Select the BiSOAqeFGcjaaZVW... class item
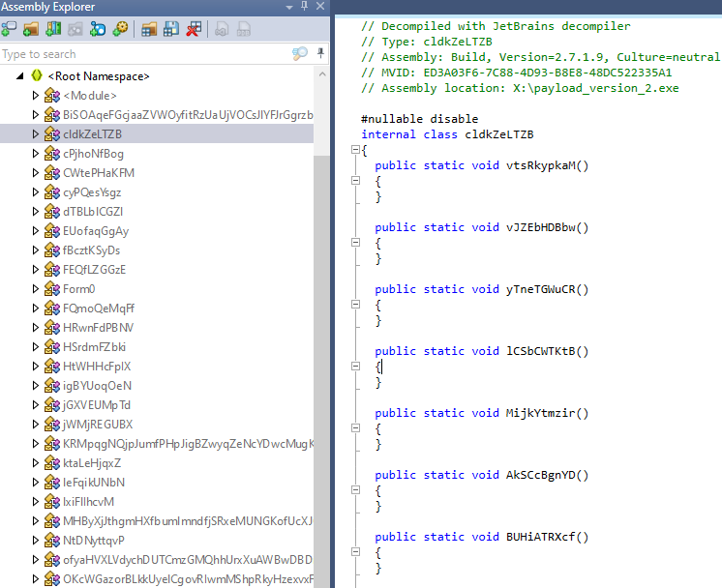The height and width of the screenshot is (588, 722). (188, 114)
